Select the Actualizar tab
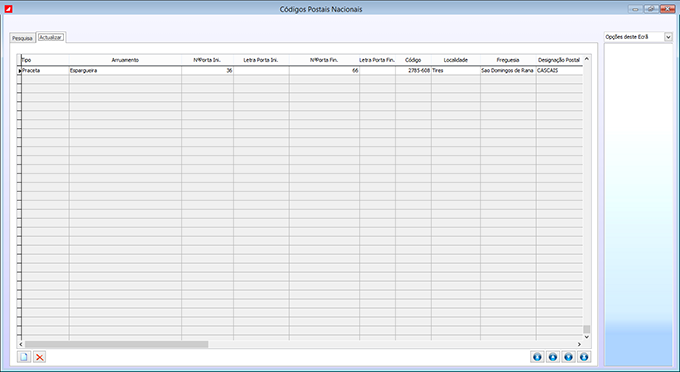 pos(50,37)
